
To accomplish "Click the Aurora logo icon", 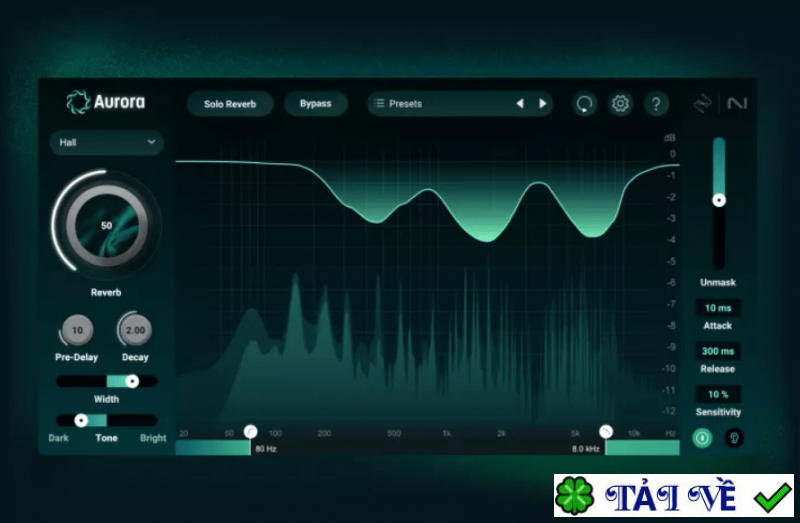I will pos(78,102).
